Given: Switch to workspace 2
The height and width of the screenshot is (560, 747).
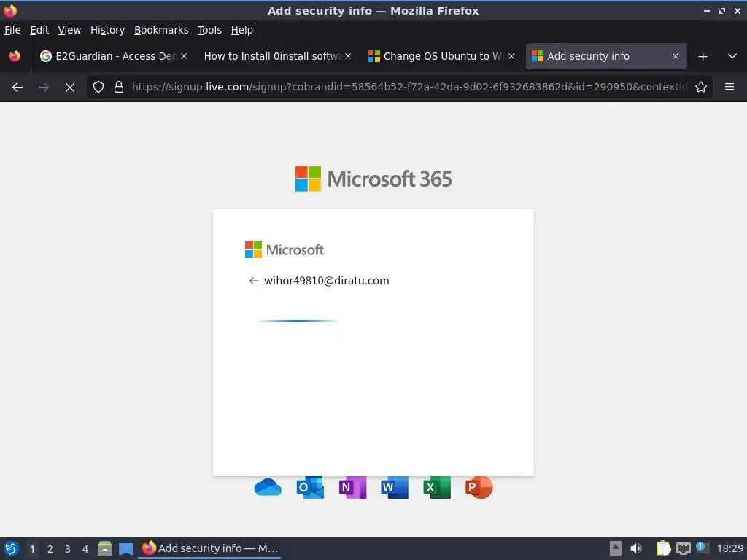Looking at the screenshot, I should point(50,549).
